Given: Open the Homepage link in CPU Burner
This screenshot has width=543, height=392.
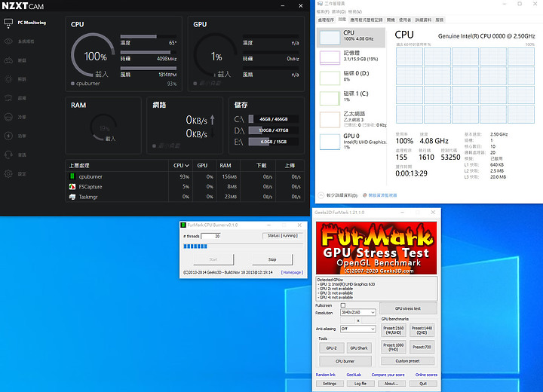Looking at the screenshot, I should click(x=292, y=273).
